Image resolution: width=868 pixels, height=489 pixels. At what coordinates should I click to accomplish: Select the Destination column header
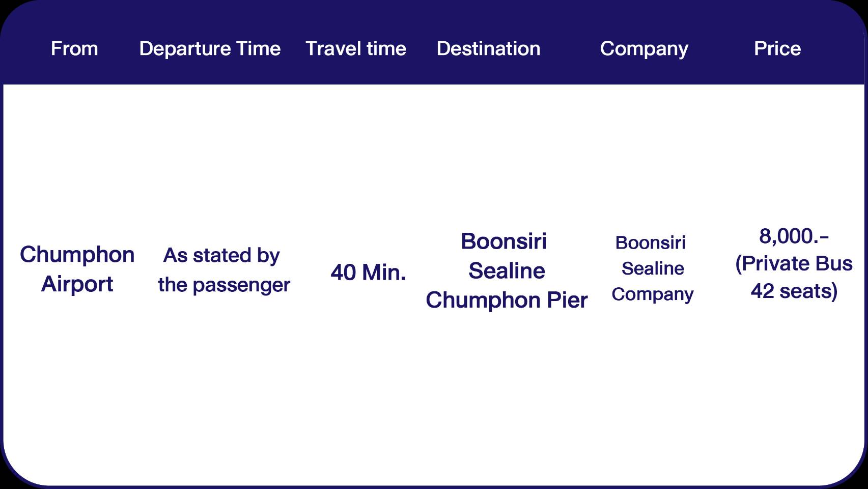[488, 49]
